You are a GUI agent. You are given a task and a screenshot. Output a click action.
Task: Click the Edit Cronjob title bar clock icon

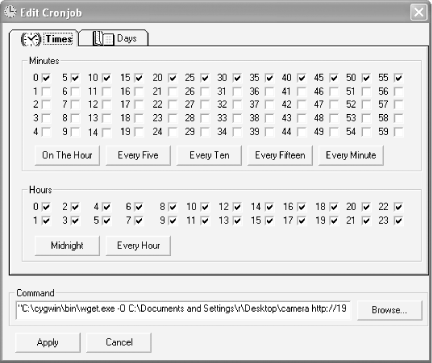coord(10,12)
